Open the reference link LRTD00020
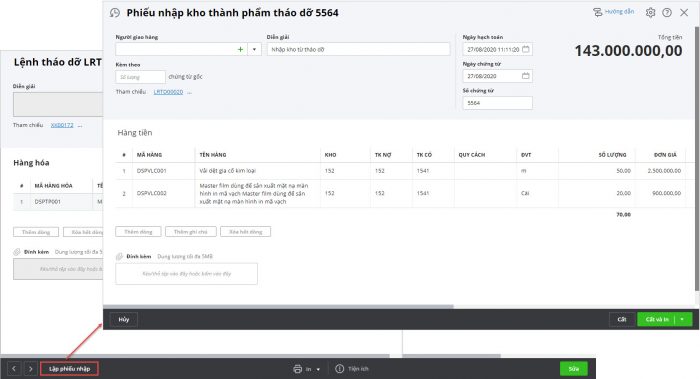 tap(168, 92)
